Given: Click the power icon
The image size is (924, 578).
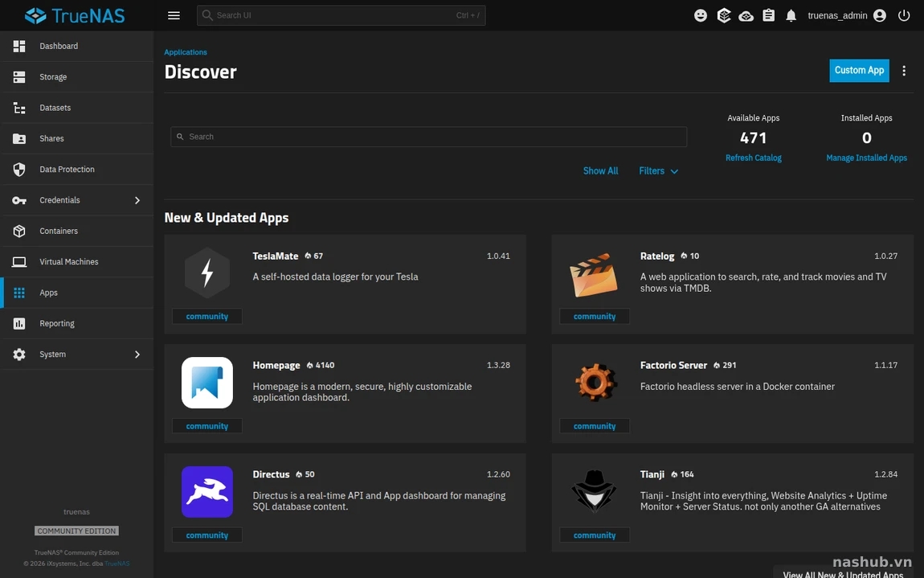Looking at the screenshot, I should (x=904, y=15).
